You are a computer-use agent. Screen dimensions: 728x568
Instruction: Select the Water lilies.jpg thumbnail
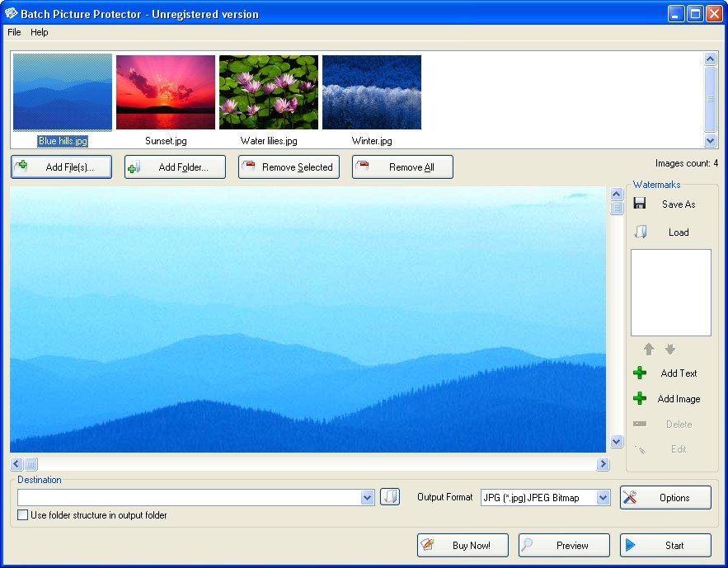point(269,93)
